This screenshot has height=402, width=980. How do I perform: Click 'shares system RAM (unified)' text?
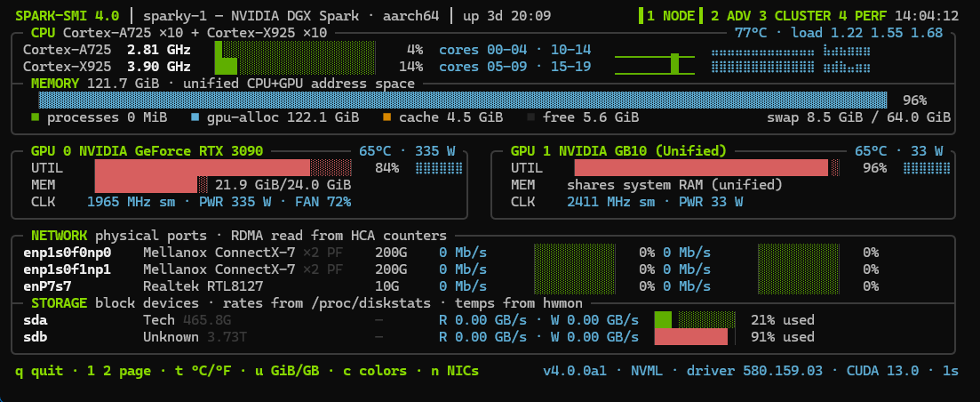pos(674,184)
